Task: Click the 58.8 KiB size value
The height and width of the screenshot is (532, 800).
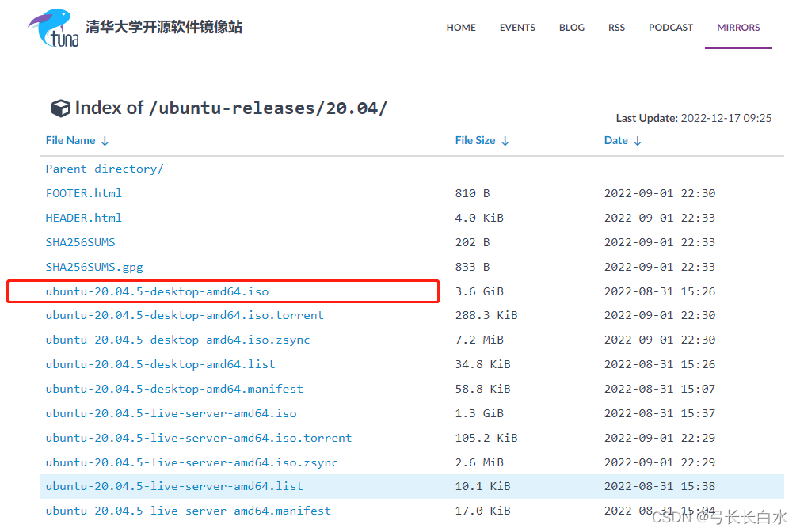Action: coord(482,389)
